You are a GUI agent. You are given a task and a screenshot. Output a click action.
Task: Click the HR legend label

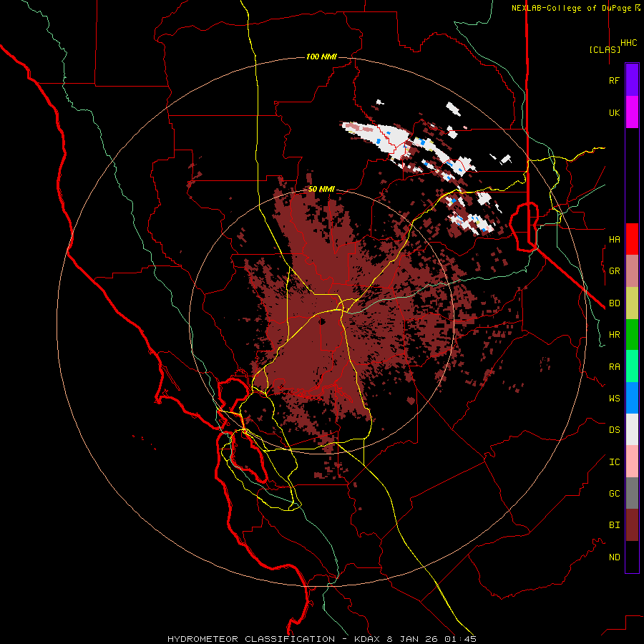614,334
